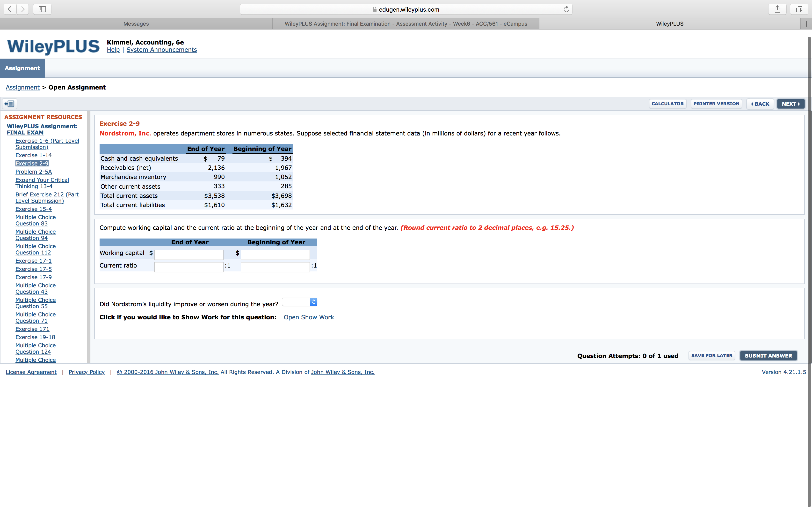Image resolution: width=812 pixels, height=508 pixels.
Task: Open Exercise 17-9
Action: coord(34,277)
